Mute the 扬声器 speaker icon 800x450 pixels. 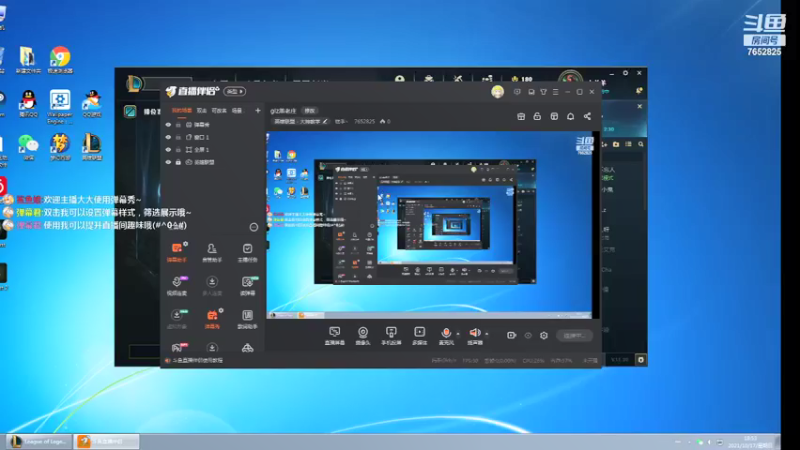click(x=474, y=333)
